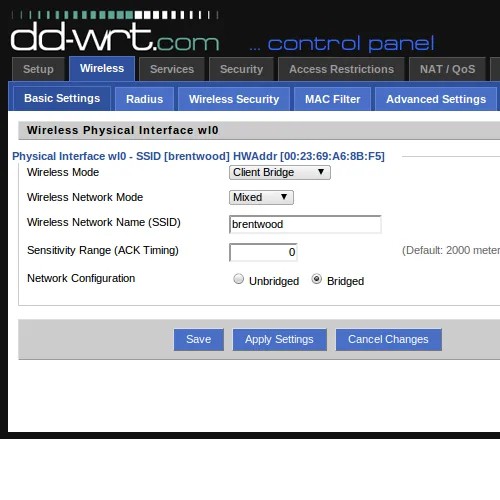Viewport: 500px width, 500px height.
Task: Go to Access Restrictions tab
Action: click(341, 69)
